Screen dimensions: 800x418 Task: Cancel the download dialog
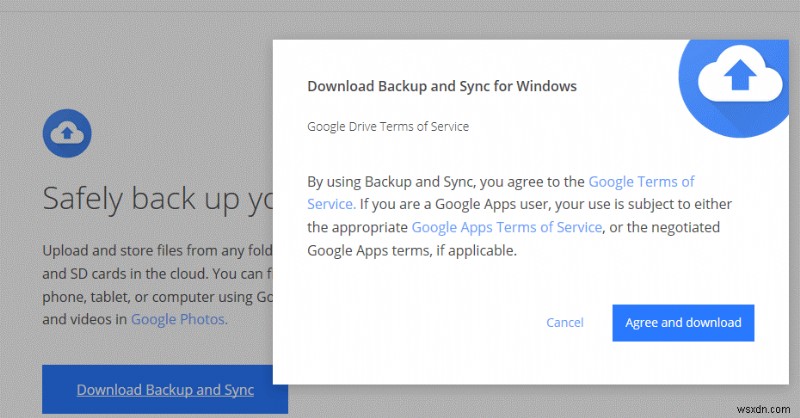[x=564, y=323]
